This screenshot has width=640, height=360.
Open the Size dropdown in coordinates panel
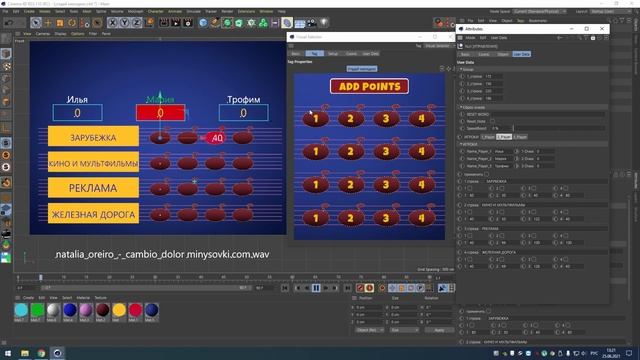coord(403,330)
